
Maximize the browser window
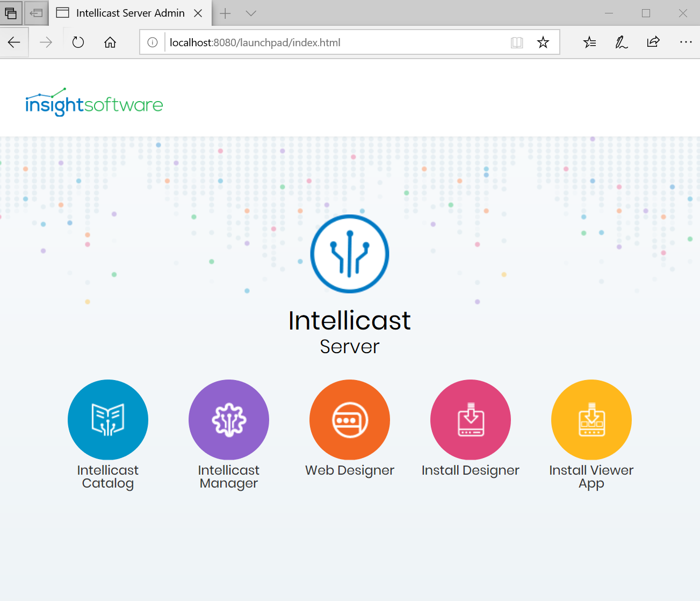point(646,13)
